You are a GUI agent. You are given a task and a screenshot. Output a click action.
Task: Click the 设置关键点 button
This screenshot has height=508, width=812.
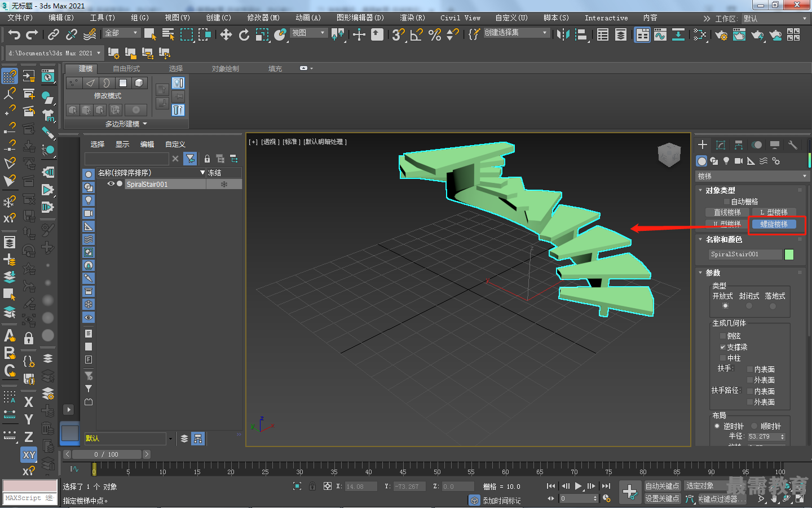663,498
